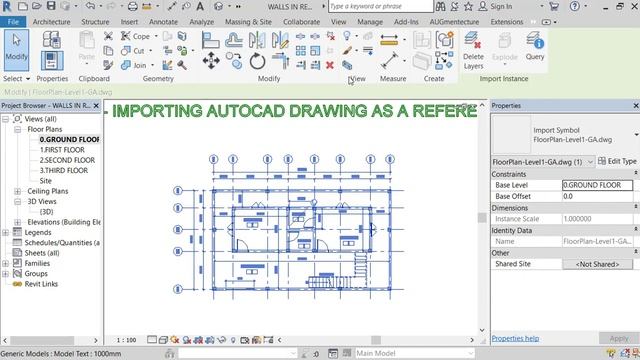
Task: Click the red Delete X icon
Action: click(330, 65)
